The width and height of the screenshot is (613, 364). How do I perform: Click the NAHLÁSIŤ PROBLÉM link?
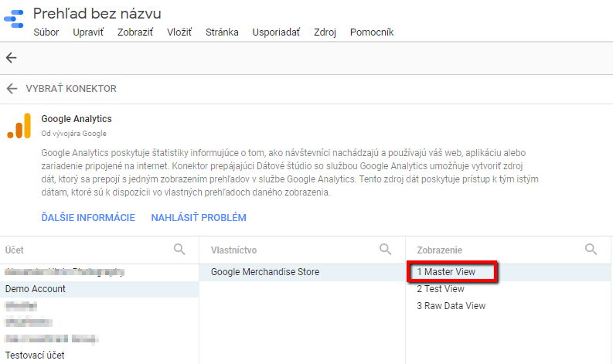(199, 217)
